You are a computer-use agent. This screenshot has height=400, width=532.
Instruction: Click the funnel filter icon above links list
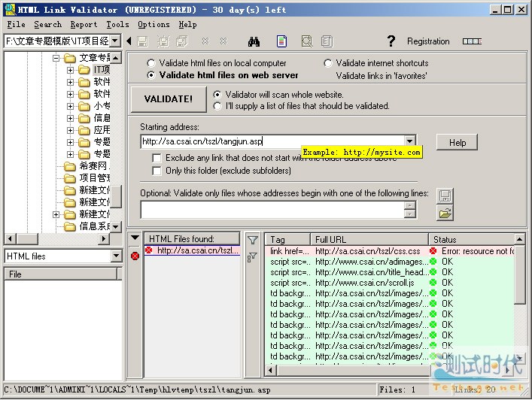pyautogui.click(x=253, y=240)
